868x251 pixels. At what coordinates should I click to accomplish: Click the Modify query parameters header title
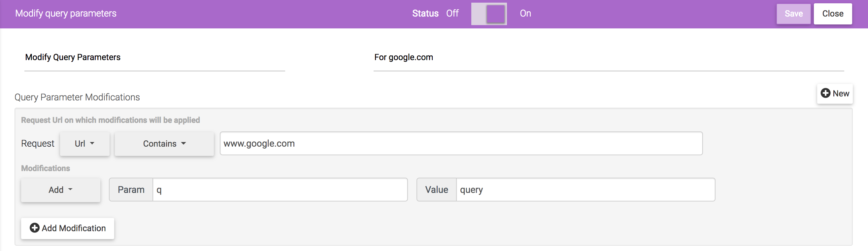pos(66,14)
